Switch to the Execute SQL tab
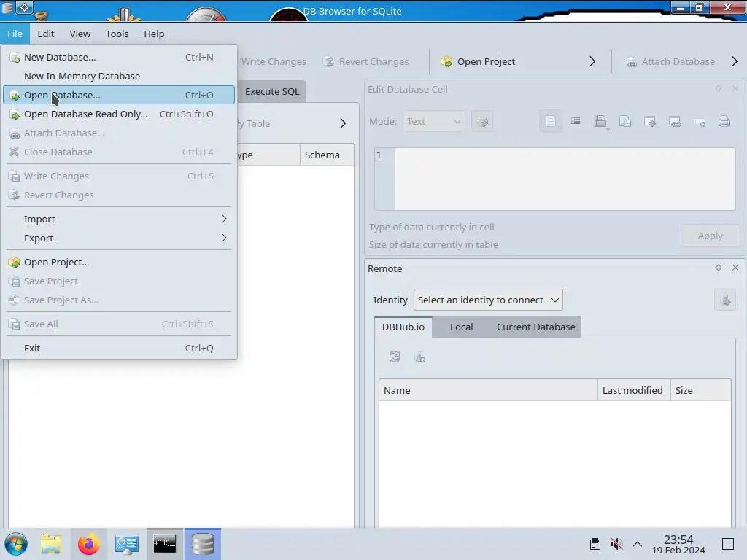 tap(272, 91)
